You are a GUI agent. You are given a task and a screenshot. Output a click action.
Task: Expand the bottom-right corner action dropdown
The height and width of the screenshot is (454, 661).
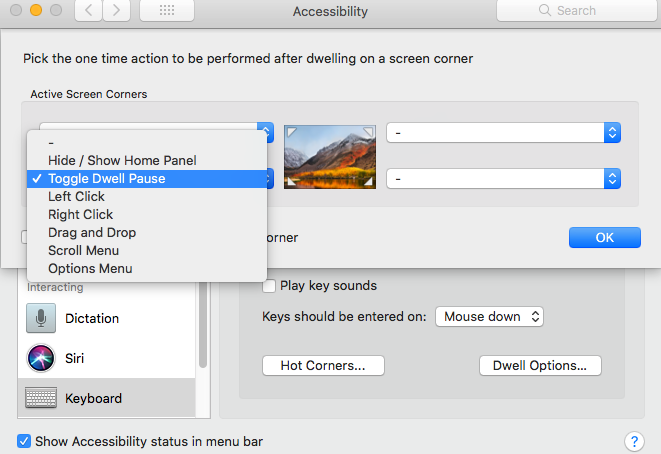503,179
